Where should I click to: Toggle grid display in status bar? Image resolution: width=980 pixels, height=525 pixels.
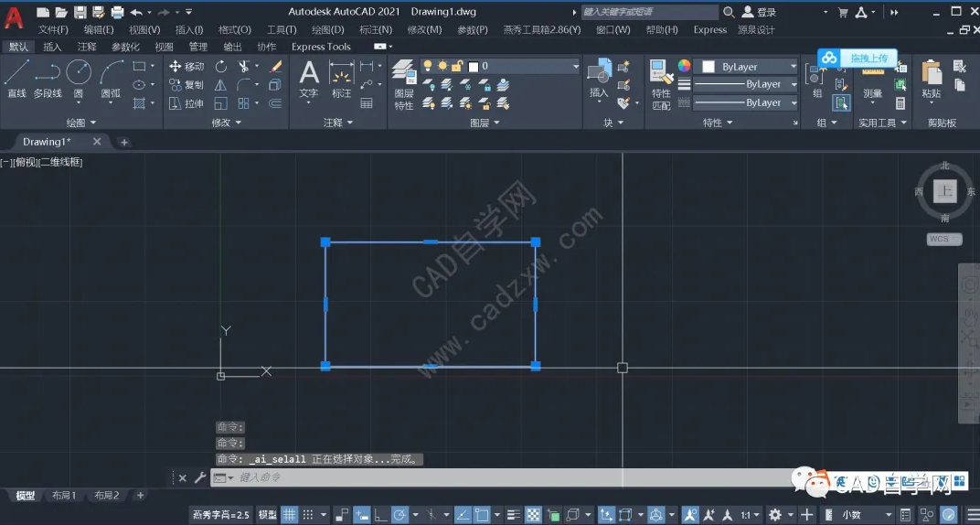pos(289,515)
